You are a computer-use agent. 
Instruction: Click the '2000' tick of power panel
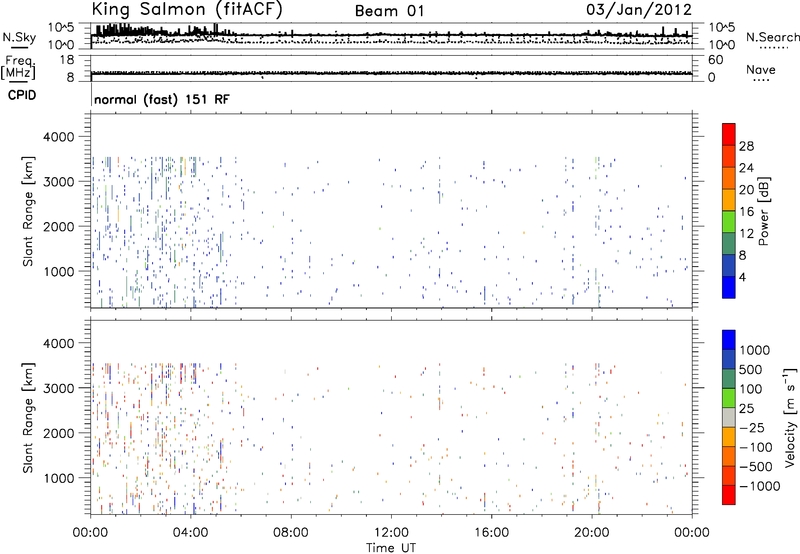click(x=58, y=226)
